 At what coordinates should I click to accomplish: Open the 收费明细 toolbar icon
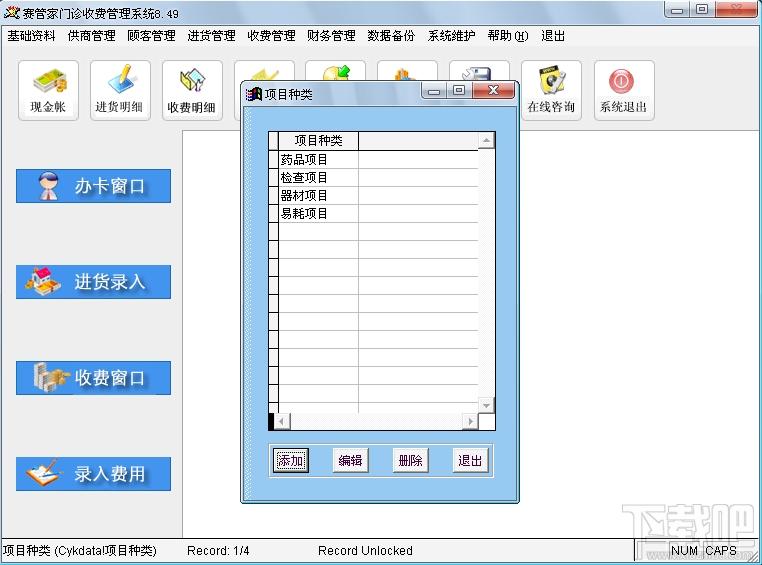click(x=192, y=90)
